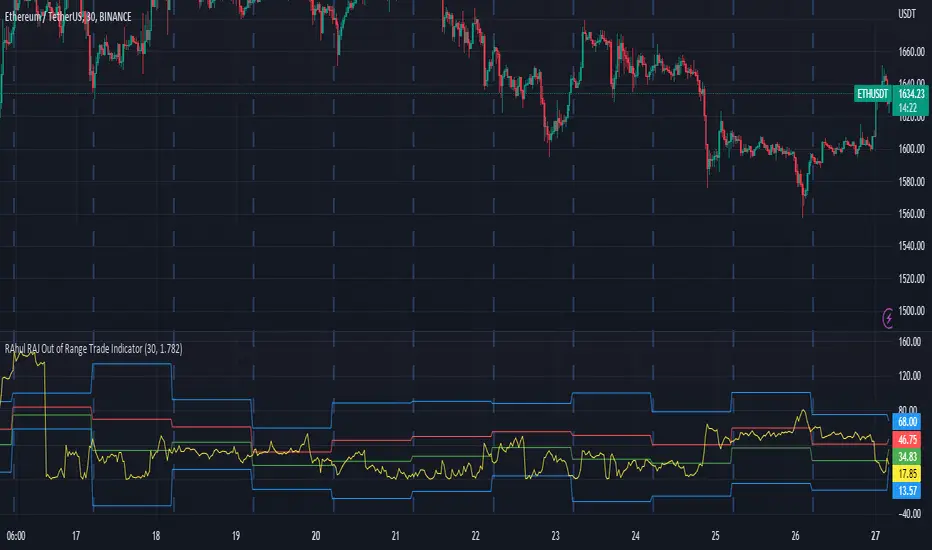This screenshot has height=550, width=932.
Task: Click the 14:22 countdown timer label
Action: tap(907, 108)
